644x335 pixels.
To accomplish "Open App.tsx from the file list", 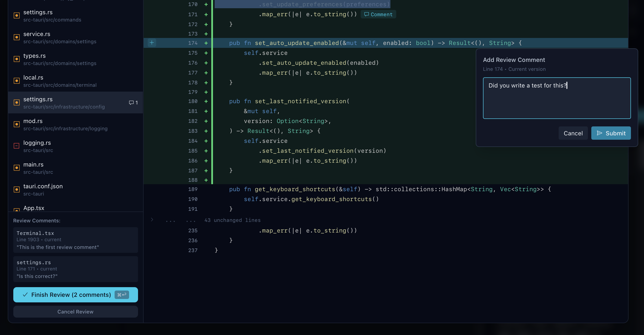I will click(x=34, y=208).
